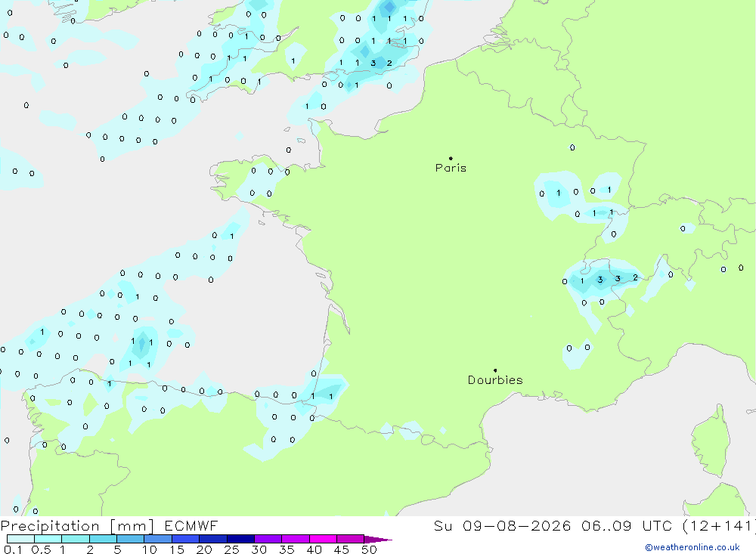
Task: Click the '40' legend scale label
Action: coord(314,549)
